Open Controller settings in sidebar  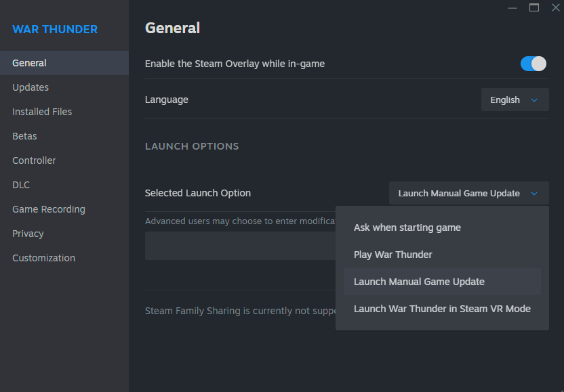(x=34, y=160)
